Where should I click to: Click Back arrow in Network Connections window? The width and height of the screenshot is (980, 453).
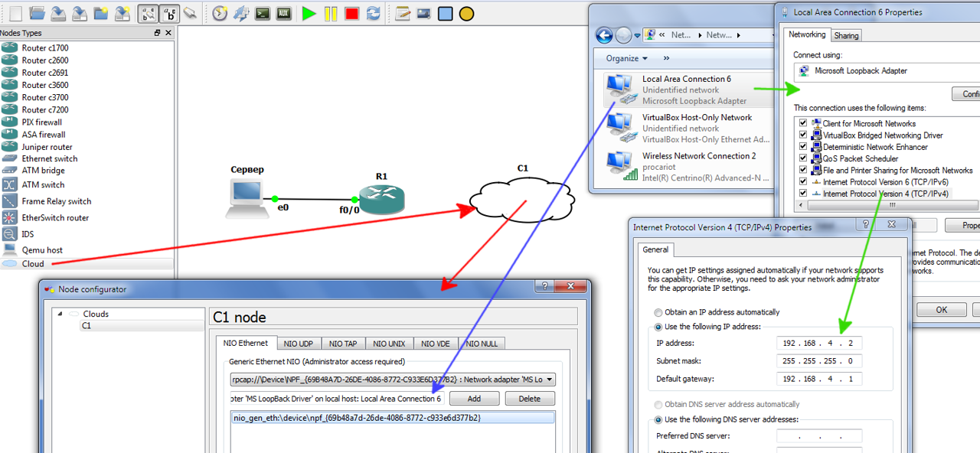point(603,35)
